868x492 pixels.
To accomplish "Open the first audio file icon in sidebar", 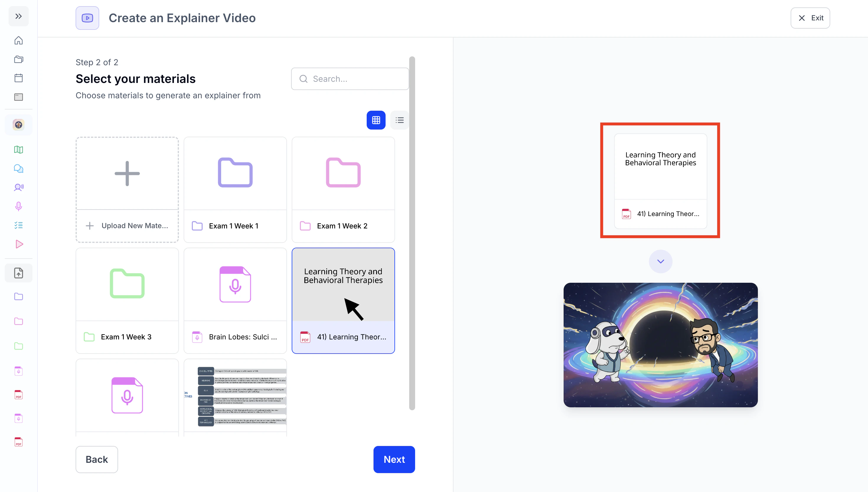I will coord(19,371).
